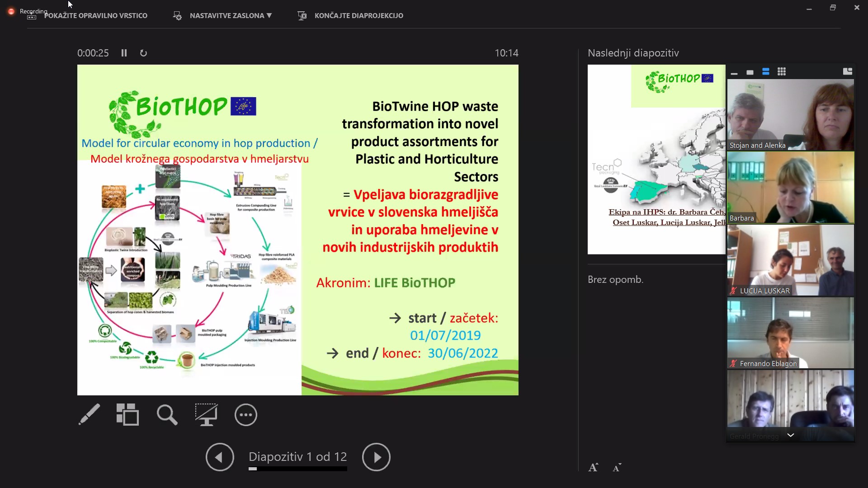The width and height of the screenshot is (868, 488).
Task: Select the Barbara video tile
Action: pyautogui.click(x=791, y=187)
